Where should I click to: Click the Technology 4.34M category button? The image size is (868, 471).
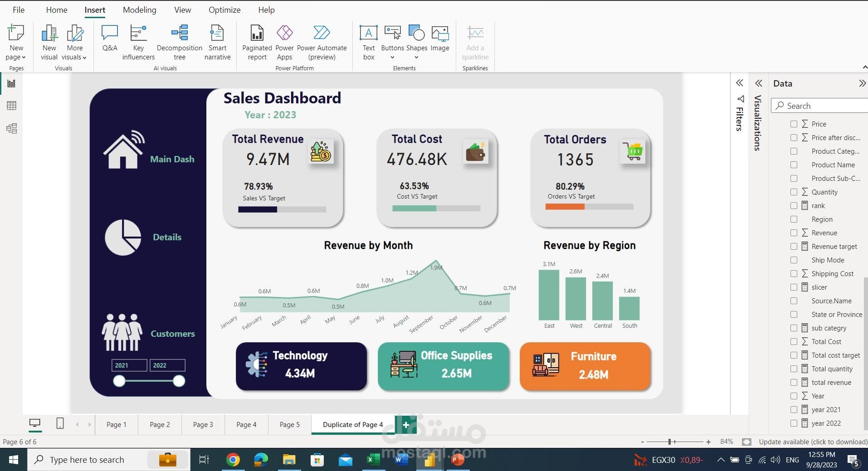click(x=301, y=366)
